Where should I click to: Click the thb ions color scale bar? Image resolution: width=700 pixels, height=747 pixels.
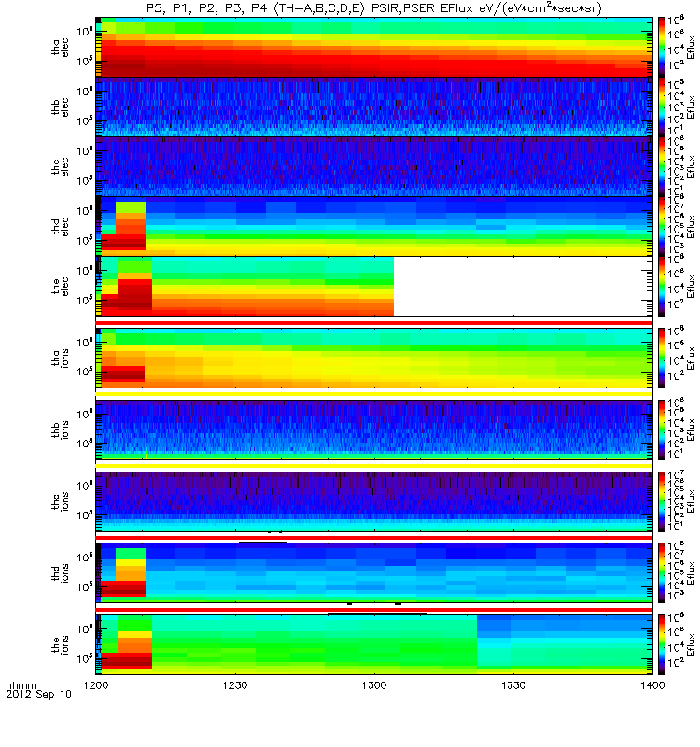tap(662, 430)
